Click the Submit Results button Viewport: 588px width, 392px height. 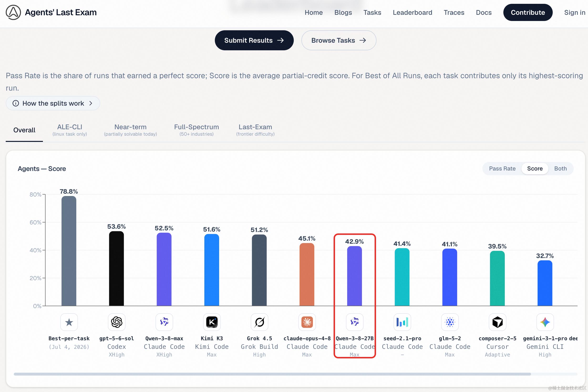[x=254, y=40]
